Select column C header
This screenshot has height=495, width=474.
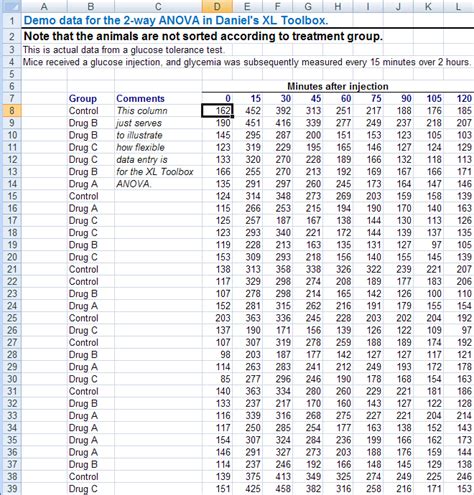[x=158, y=6]
